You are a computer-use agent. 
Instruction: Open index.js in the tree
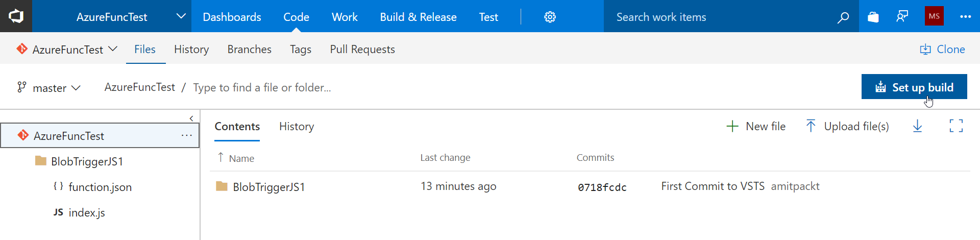[79, 212]
